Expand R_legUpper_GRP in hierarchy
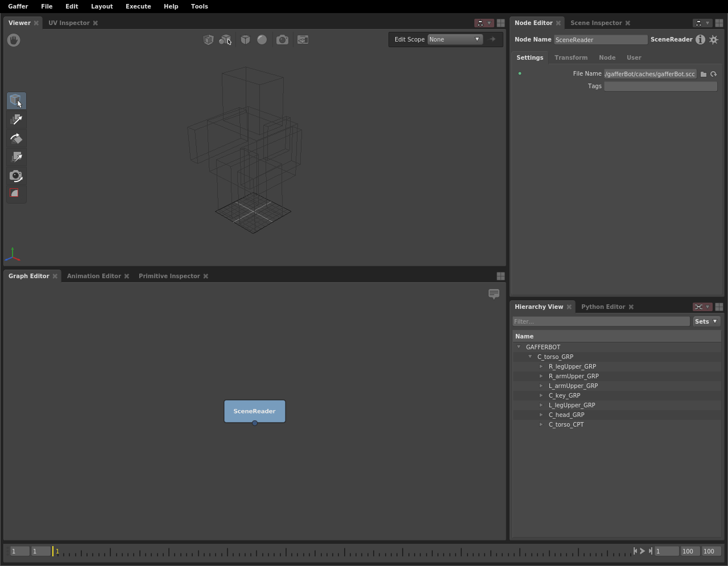This screenshot has width=728, height=566. click(x=541, y=366)
